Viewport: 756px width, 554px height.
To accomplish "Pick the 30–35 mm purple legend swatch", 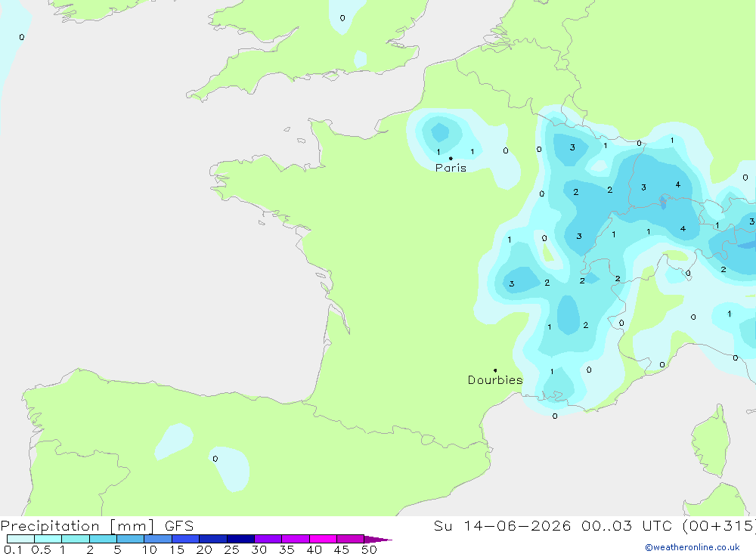I will [x=268, y=539].
